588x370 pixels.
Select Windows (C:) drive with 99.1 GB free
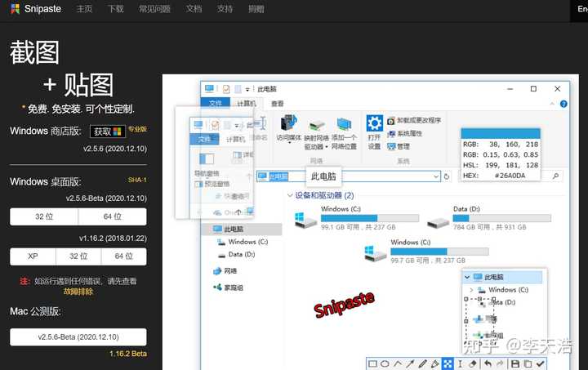356,218
